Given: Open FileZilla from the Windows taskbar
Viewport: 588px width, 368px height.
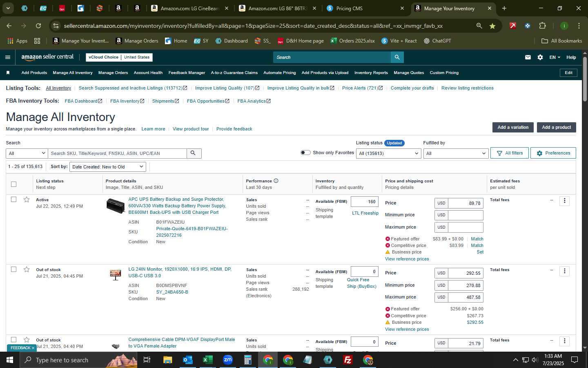Looking at the screenshot, I should pyautogui.click(x=348, y=360).
